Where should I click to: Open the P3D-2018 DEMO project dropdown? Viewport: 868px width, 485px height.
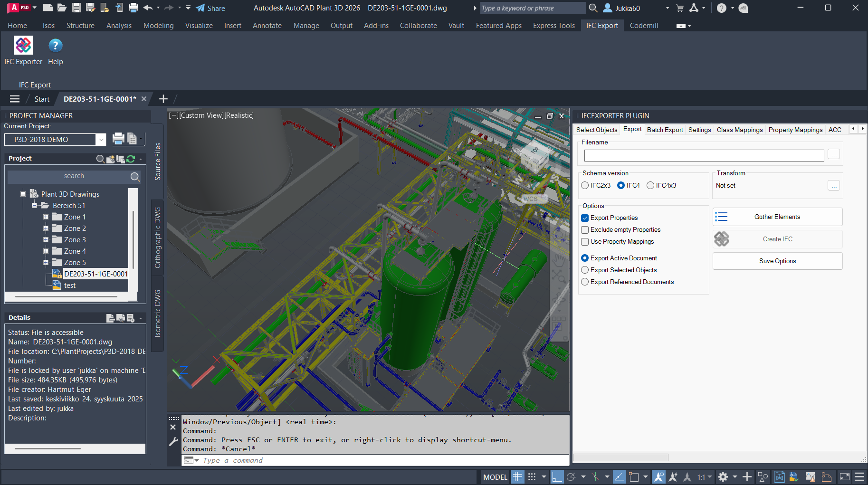click(x=101, y=140)
